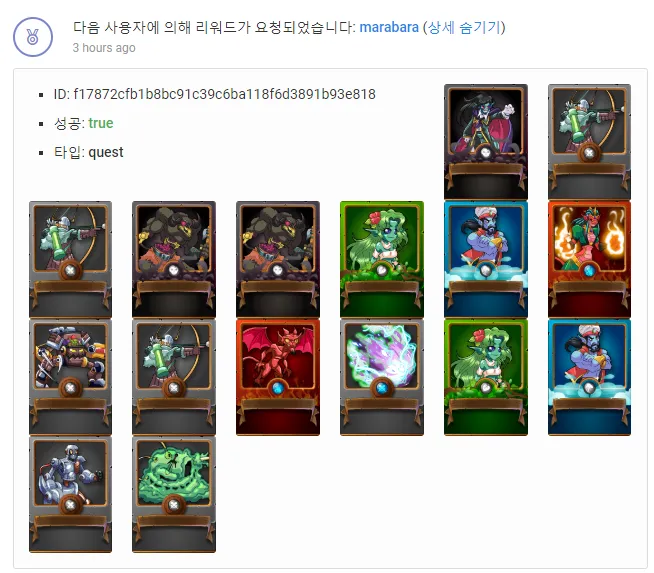Image resolution: width=654 pixels, height=573 pixels.
Task: Select the first dark horned minotaur card
Action: click(174, 259)
